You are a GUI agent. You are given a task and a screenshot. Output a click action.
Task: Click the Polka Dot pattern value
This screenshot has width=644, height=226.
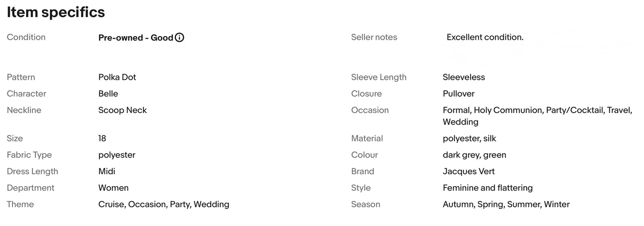click(117, 77)
